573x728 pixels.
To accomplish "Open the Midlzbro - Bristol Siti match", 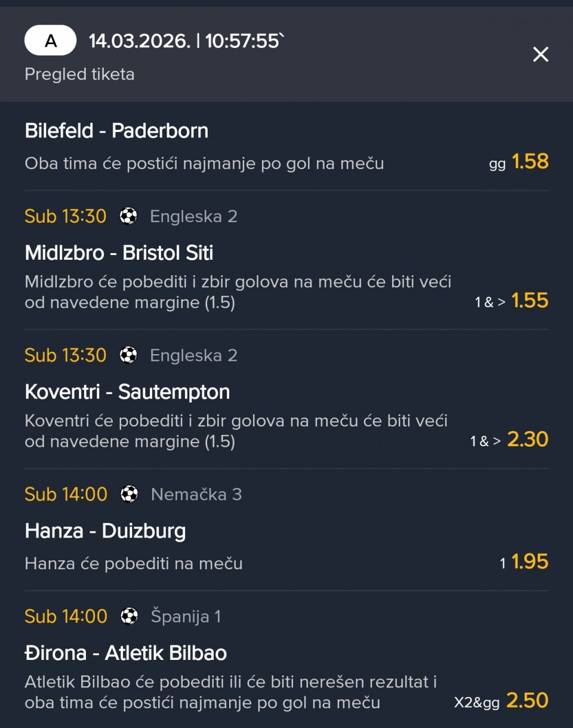I will [x=119, y=253].
